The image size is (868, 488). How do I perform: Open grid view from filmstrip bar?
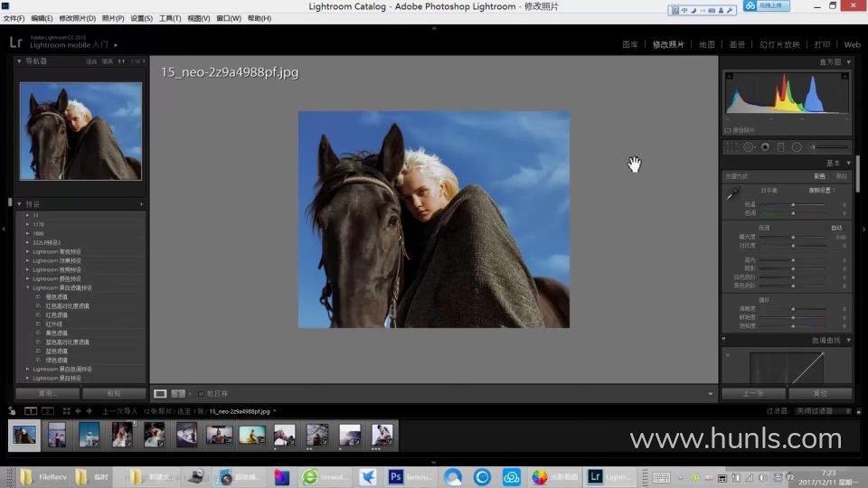tap(66, 411)
